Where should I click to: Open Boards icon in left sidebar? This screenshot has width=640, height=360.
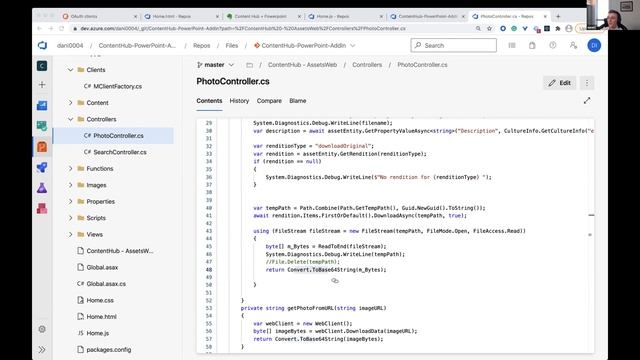[42, 126]
